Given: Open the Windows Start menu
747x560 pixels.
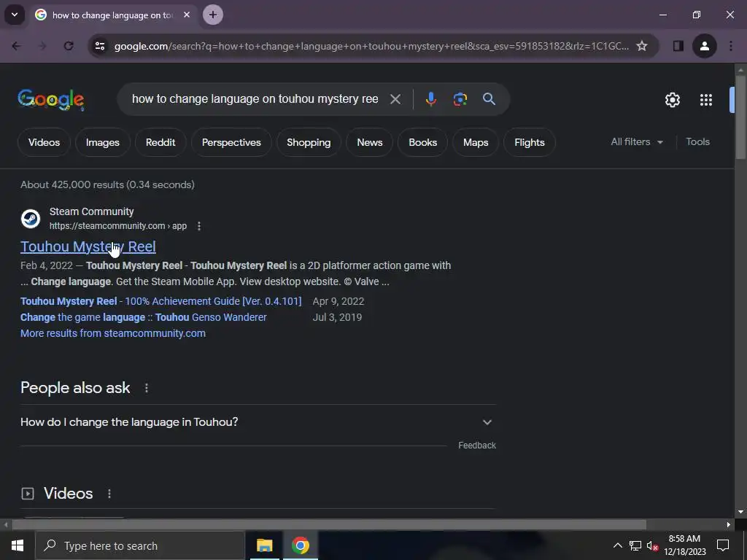Looking at the screenshot, I should [18, 545].
